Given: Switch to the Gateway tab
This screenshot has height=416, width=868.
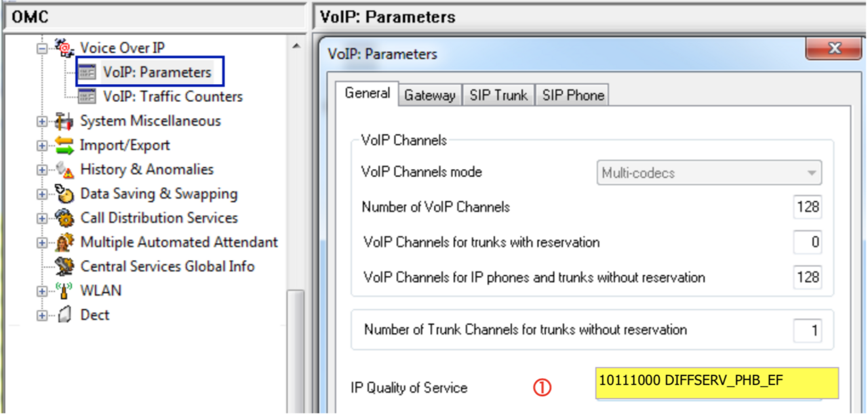Looking at the screenshot, I should pyautogui.click(x=429, y=96).
